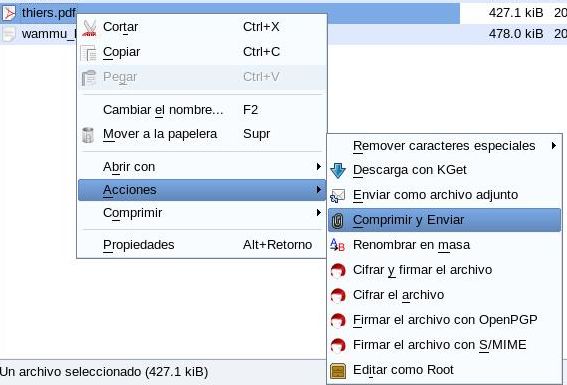Viewport: 567px width, 385px height.
Task: Select Firmar el archivo con OpenPGP
Action: pyautogui.click(x=445, y=320)
